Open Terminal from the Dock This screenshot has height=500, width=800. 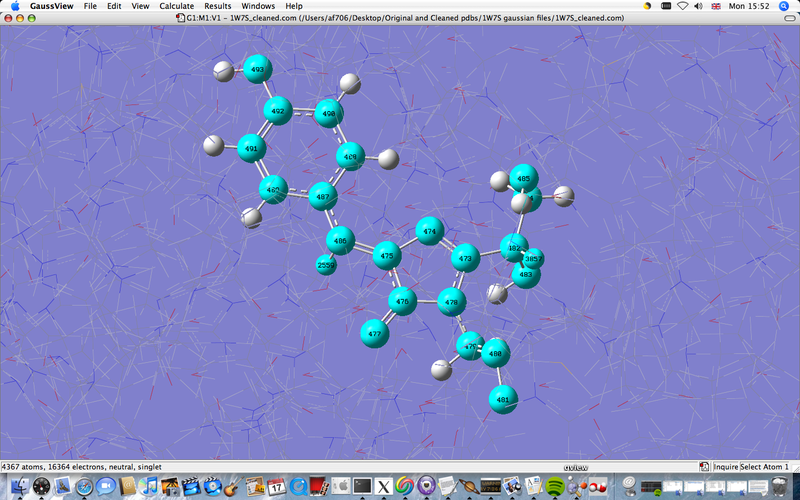pos(362,486)
